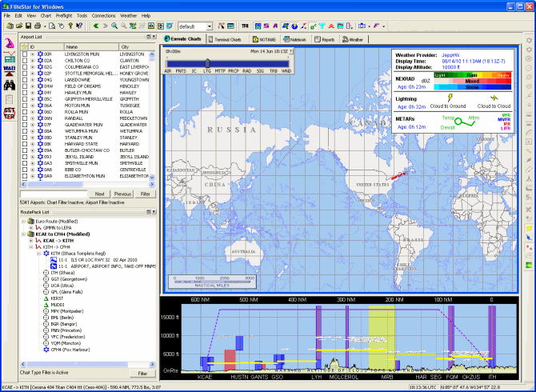
Task: Click the NEXRAD Snow color scale
Action: [x=472, y=87]
